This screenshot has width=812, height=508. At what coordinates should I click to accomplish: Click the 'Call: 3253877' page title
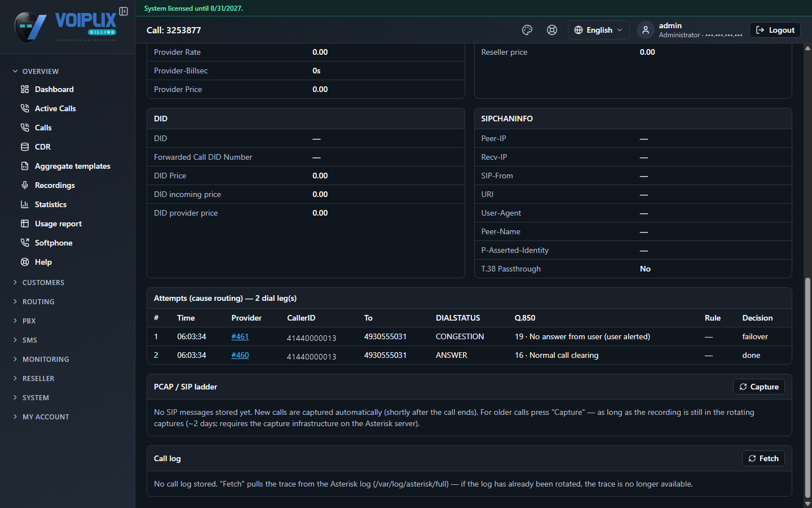point(174,30)
